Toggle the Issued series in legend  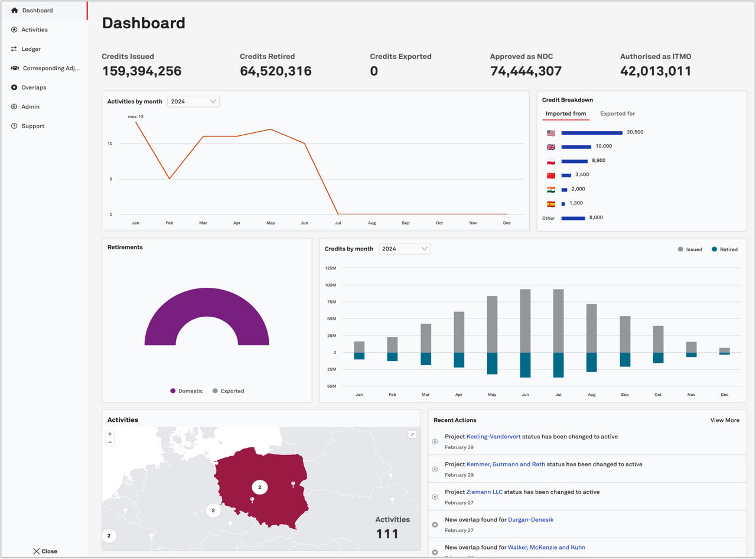pyautogui.click(x=690, y=249)
